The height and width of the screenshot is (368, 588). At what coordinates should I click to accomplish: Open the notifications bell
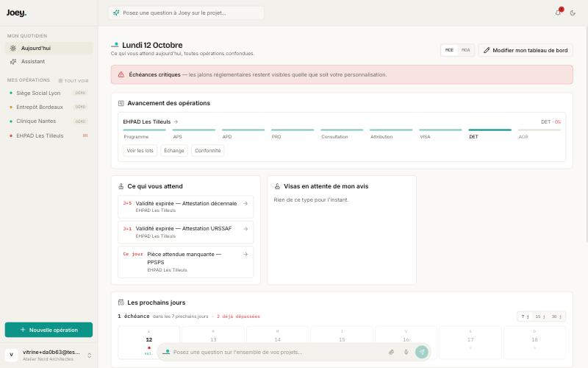pos(558,13)
